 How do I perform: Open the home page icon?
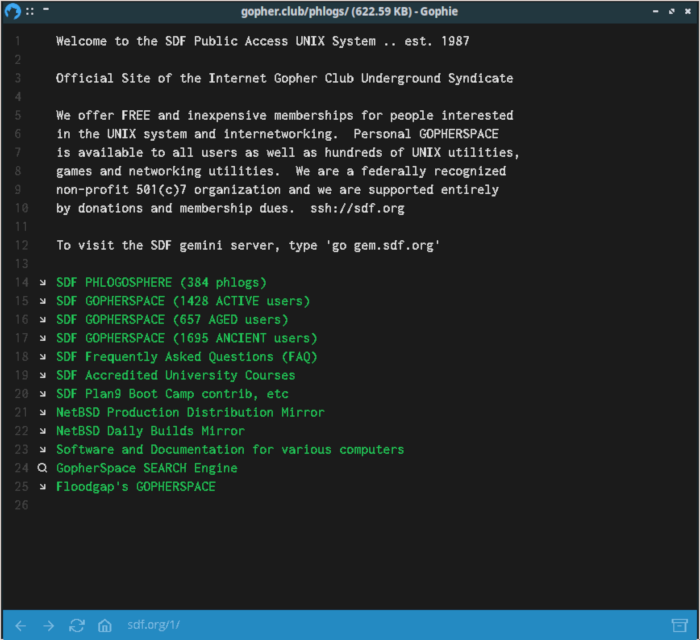pos(104,625)
